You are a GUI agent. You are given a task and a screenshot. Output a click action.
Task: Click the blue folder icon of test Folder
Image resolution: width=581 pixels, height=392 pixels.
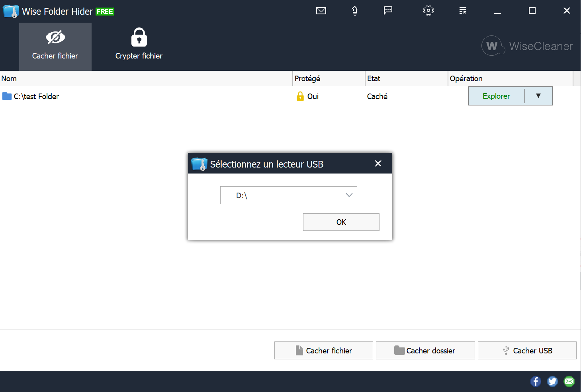[x=7, y=96]
